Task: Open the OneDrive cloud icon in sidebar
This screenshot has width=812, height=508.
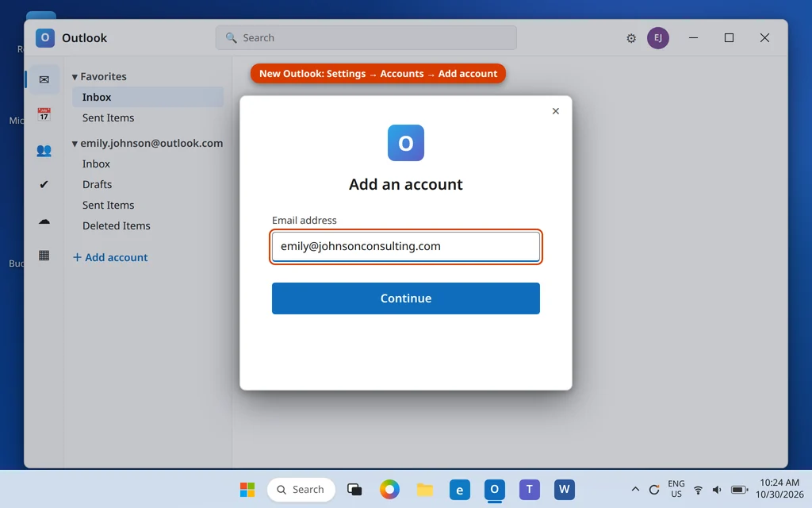Action: (x=44, y=221)
